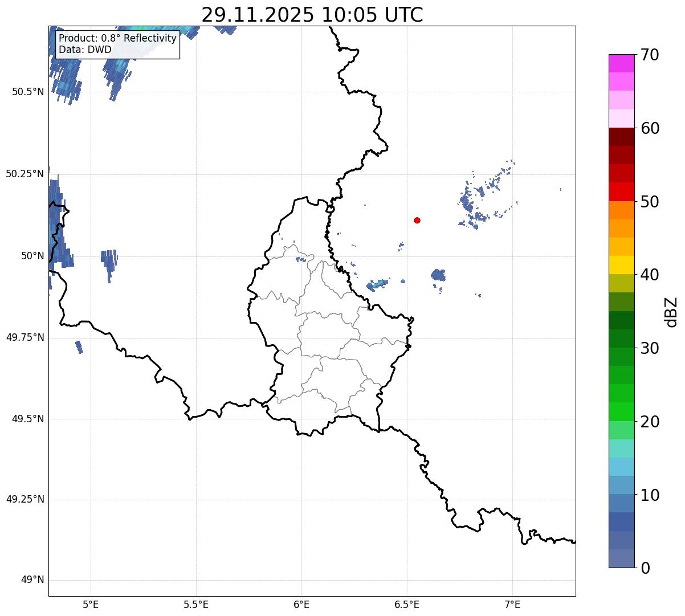Click the Product: 0.8° Reflectivity label
685x616 pixels.
118,38
